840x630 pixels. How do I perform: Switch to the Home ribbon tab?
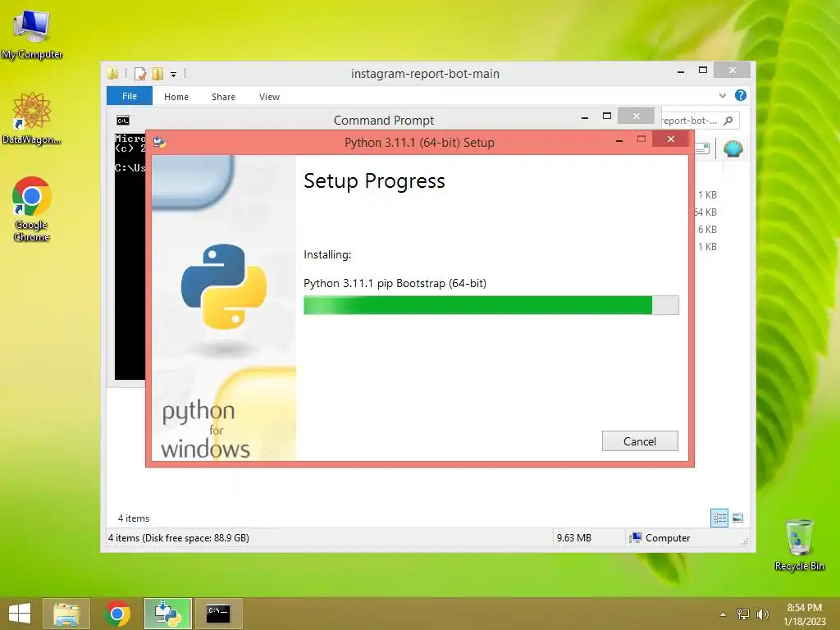point(176,97)
